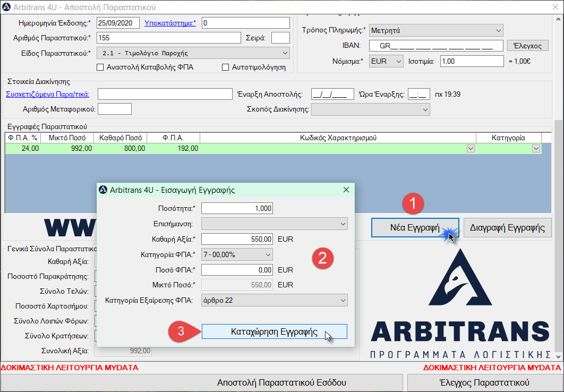Open the Είδος Παραστατικού dropdown
Image resolution: width=564 pixels, height=392 pixels.
pos(193,53)
